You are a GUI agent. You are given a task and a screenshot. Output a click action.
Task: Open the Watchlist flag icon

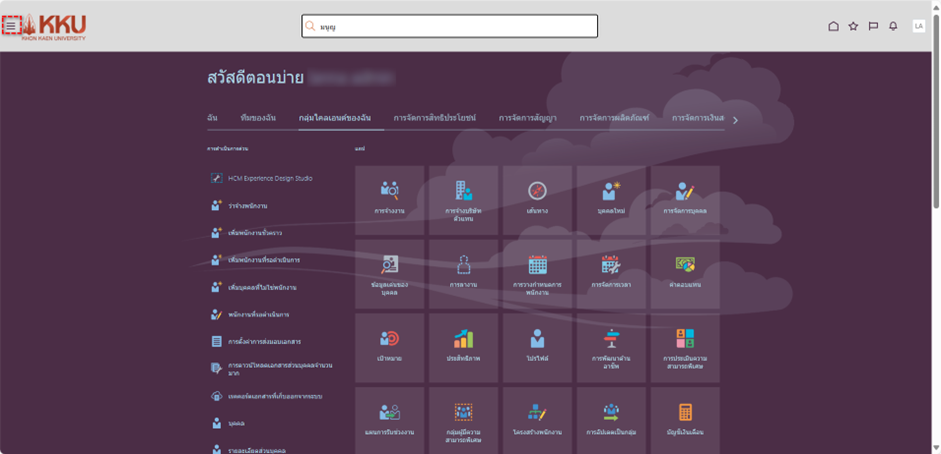[873, 26]
